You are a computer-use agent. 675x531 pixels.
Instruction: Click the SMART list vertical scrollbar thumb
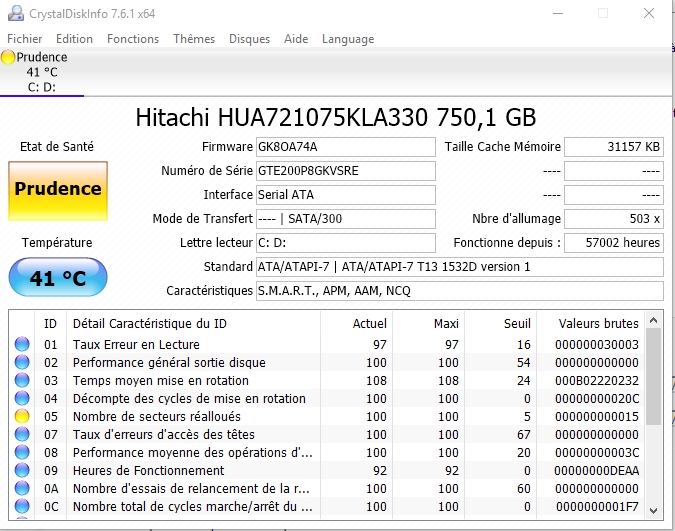pos(653,377)
